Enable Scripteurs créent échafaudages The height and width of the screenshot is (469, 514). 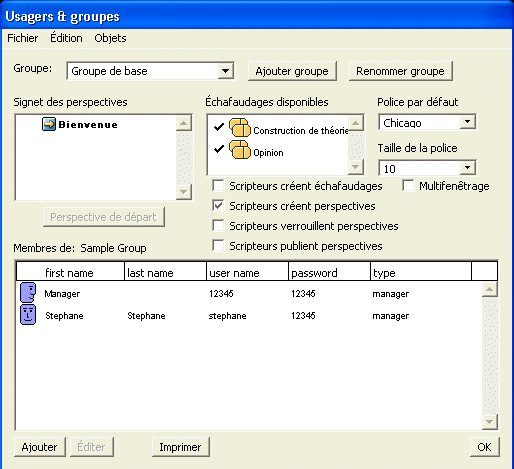coord(218,186)
